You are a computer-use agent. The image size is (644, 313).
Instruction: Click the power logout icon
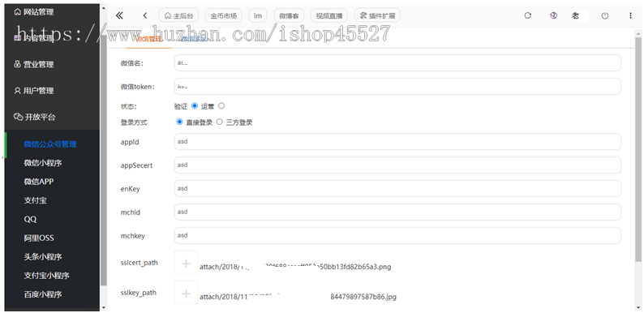click(x=604, y=15)
